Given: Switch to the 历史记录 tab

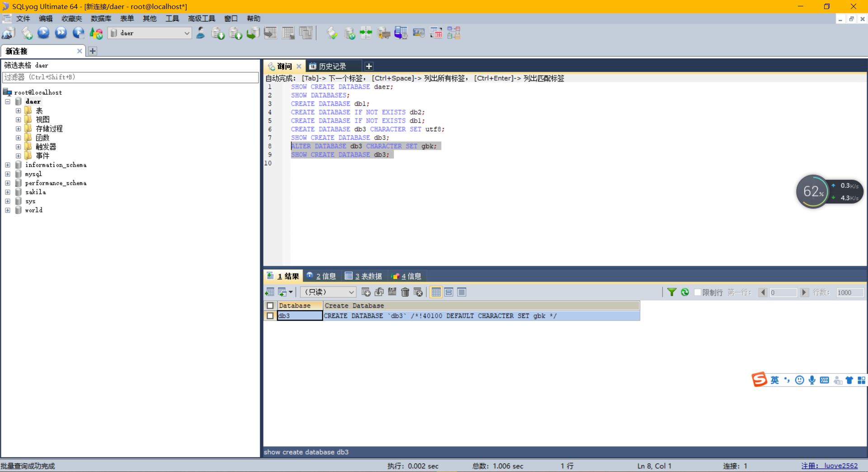Looking at the screenshot, I should pyautogui.click(x=333, y=67).
